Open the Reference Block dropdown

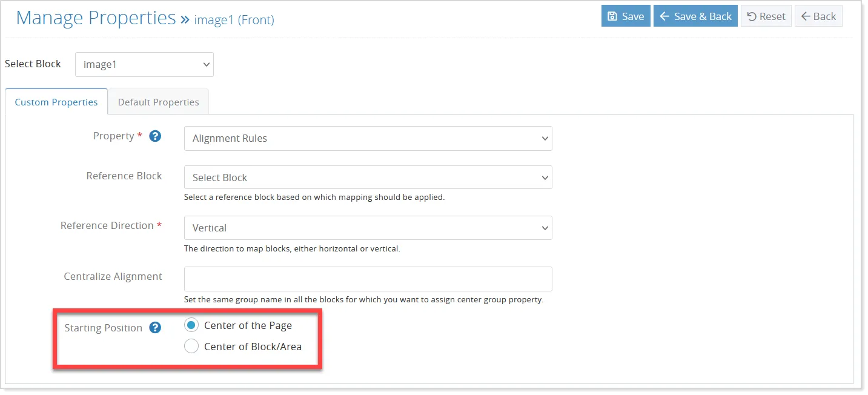click(368, 178)
